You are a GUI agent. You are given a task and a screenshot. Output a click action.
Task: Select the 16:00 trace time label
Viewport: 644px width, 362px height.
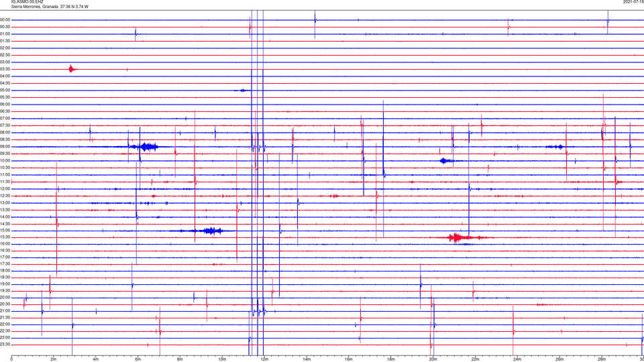[x=5, y=244]
